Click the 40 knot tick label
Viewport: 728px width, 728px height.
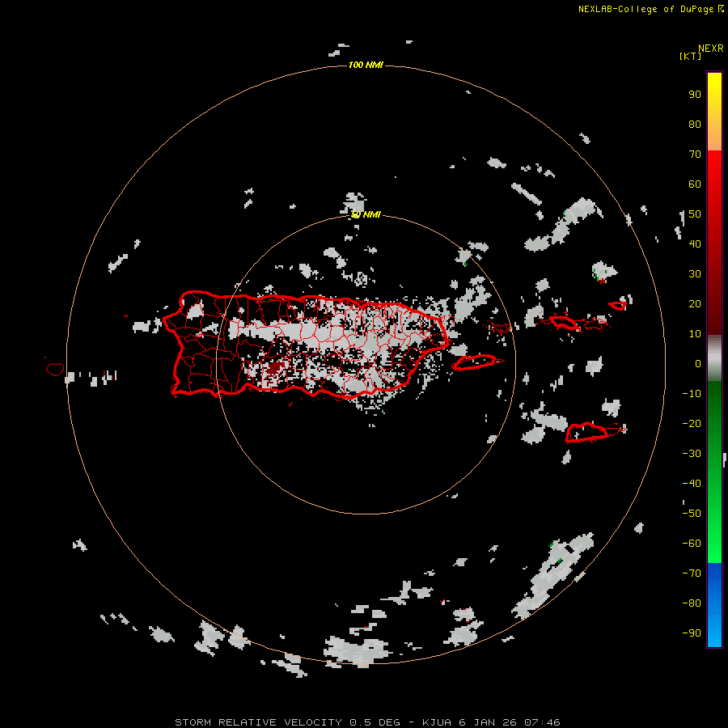point(695,244)
